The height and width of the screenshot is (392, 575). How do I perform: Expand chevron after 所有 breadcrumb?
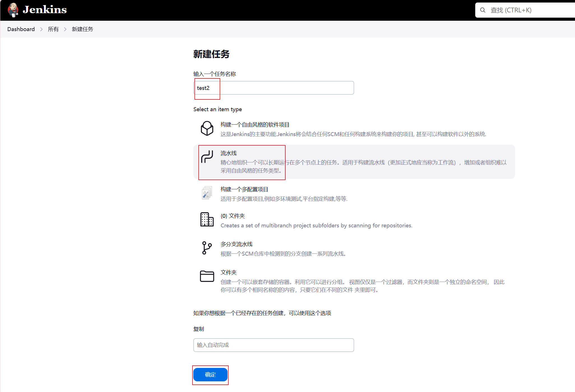coord(65,29)
